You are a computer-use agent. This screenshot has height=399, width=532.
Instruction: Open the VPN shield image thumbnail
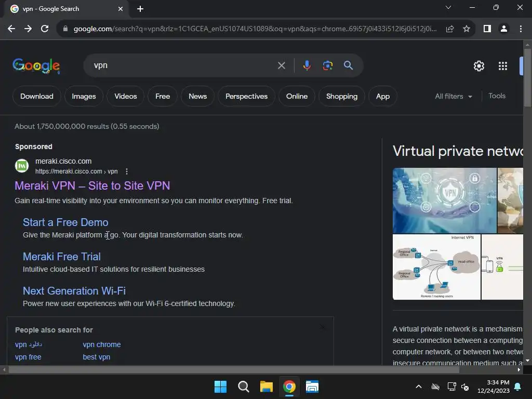point(445,201)
